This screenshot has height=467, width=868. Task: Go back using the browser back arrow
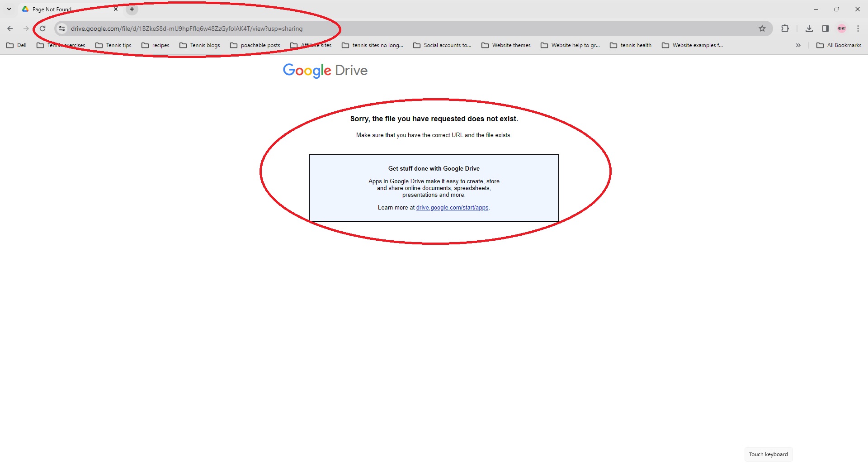pos(10,29)
